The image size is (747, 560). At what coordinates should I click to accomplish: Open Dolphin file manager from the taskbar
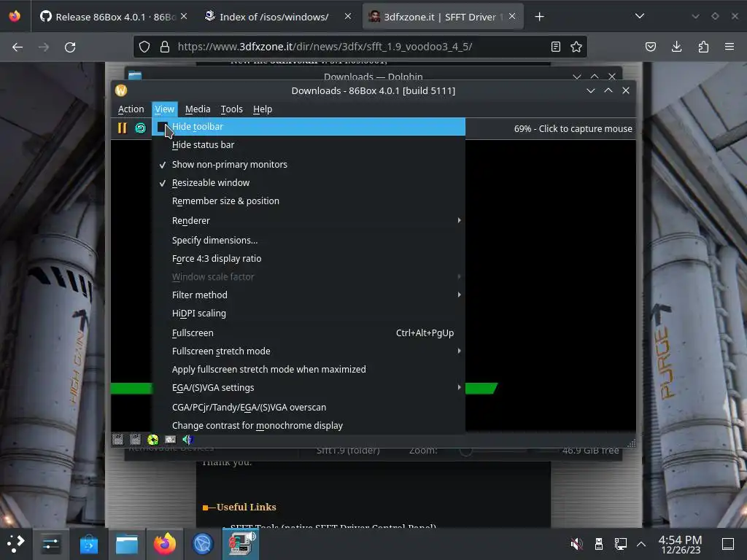click(x=127, y=543)
